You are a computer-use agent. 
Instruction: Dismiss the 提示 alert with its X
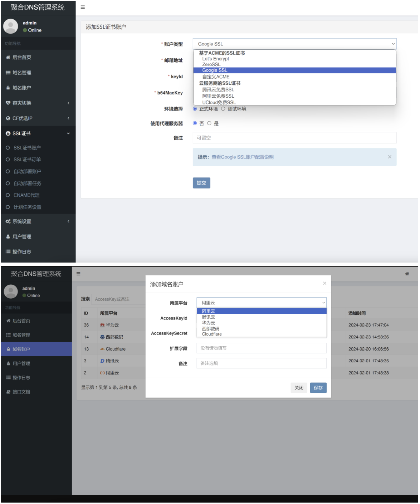tap(390, 157)
